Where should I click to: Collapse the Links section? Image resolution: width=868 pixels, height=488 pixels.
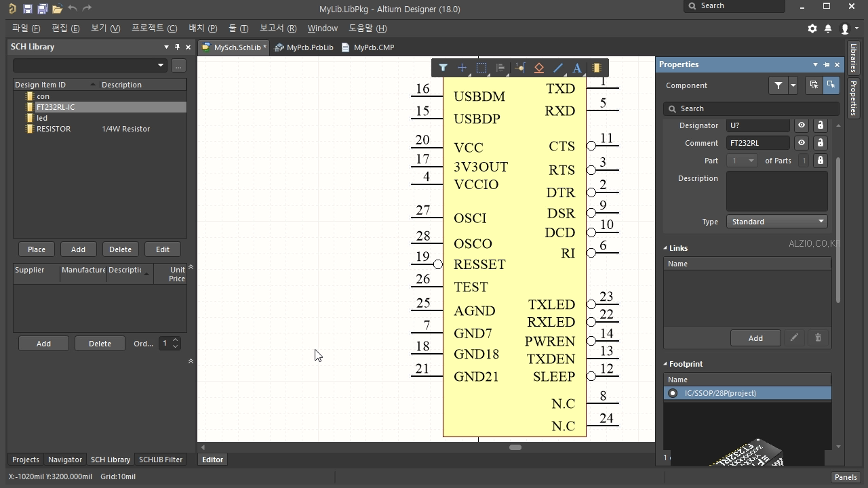[x=665, y=248]
